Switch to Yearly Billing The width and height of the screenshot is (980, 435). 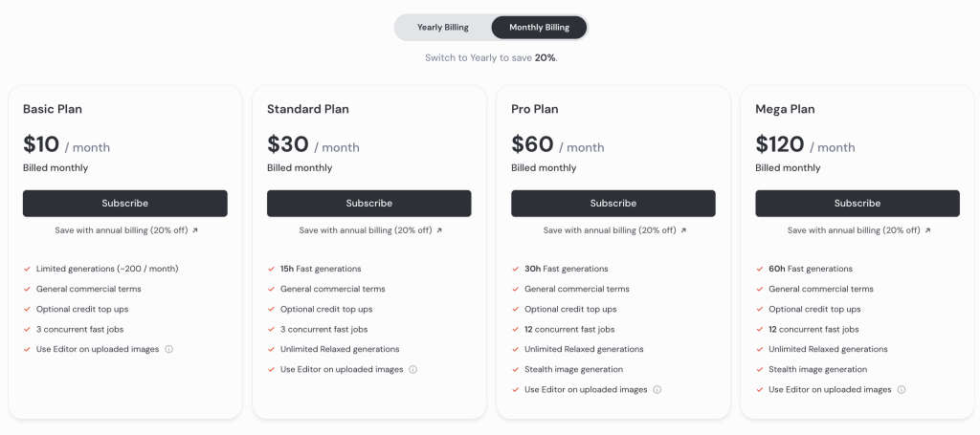(443, 28)
